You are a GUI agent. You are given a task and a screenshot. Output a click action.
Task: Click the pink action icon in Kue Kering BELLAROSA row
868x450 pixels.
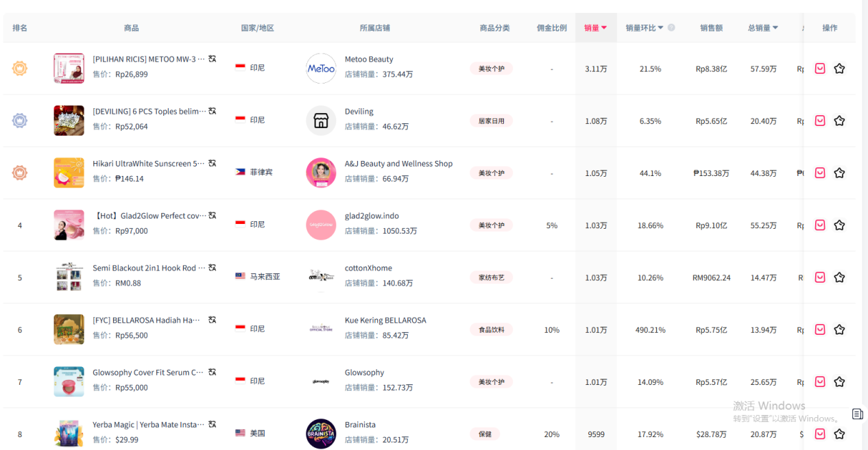[820, 329]
